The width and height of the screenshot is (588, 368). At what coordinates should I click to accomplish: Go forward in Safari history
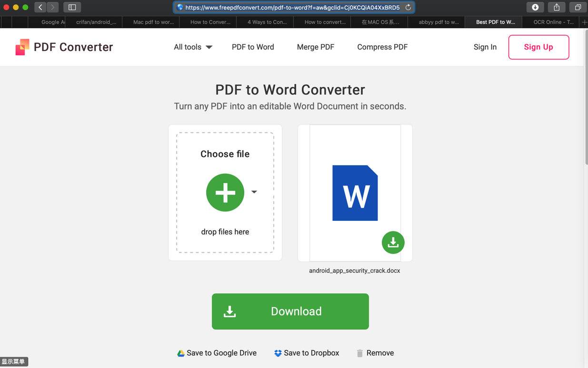click(x=52, y=7)
